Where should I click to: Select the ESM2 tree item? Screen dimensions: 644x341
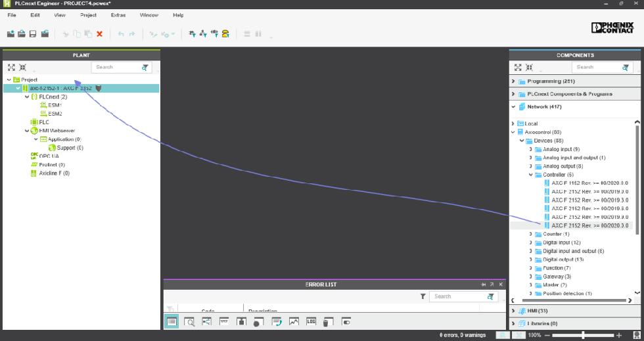(55, 114)
